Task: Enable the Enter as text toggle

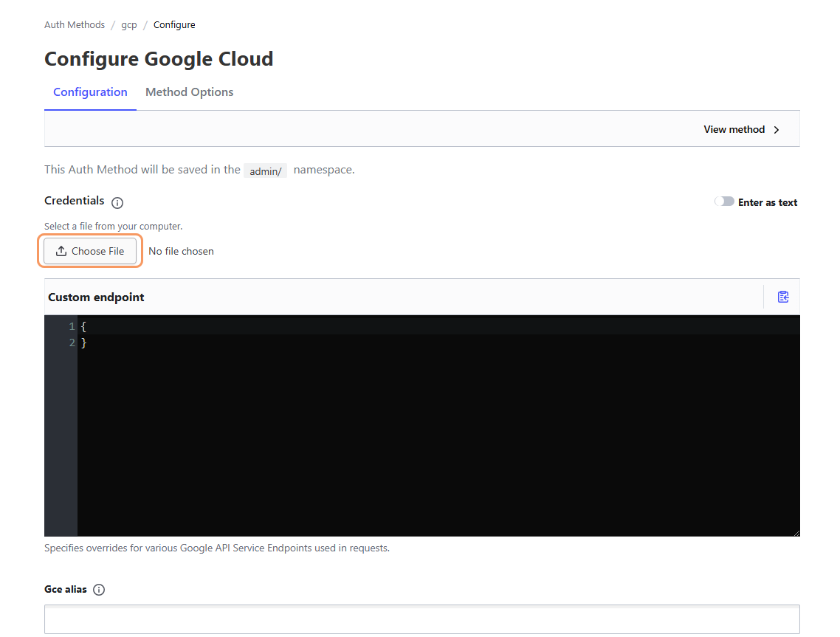Action: coord(723,201)
